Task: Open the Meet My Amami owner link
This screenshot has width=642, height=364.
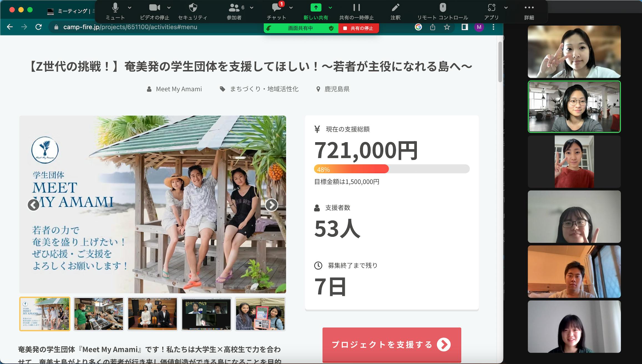Action: pyautogui.click(x=179, y=89)
